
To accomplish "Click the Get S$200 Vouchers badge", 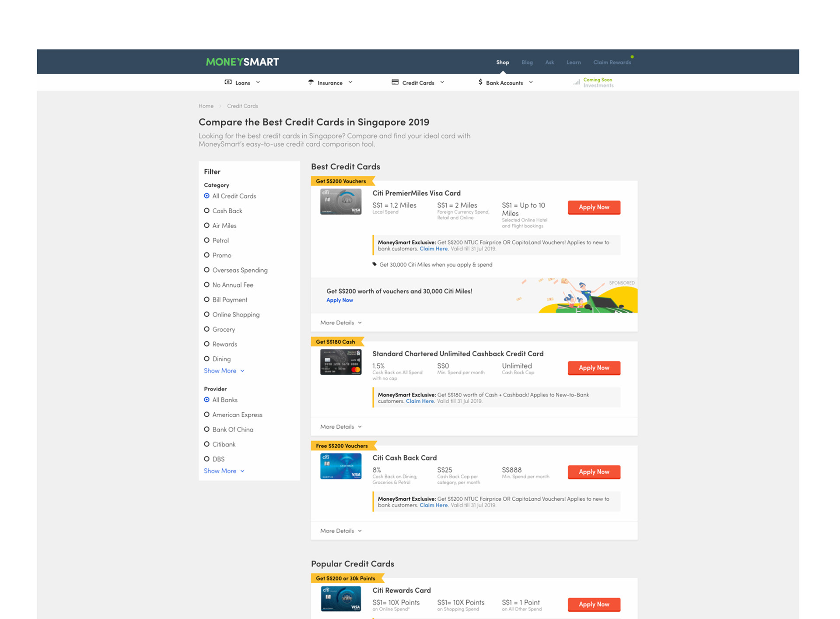I will pos(343,181).
